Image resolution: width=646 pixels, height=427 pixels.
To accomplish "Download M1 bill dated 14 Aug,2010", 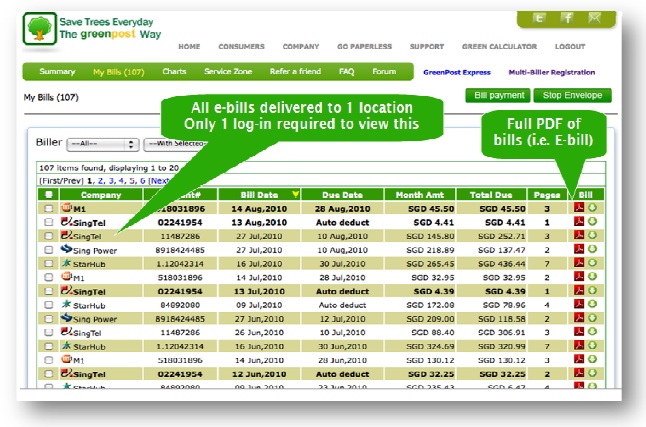I will point(592,207).
